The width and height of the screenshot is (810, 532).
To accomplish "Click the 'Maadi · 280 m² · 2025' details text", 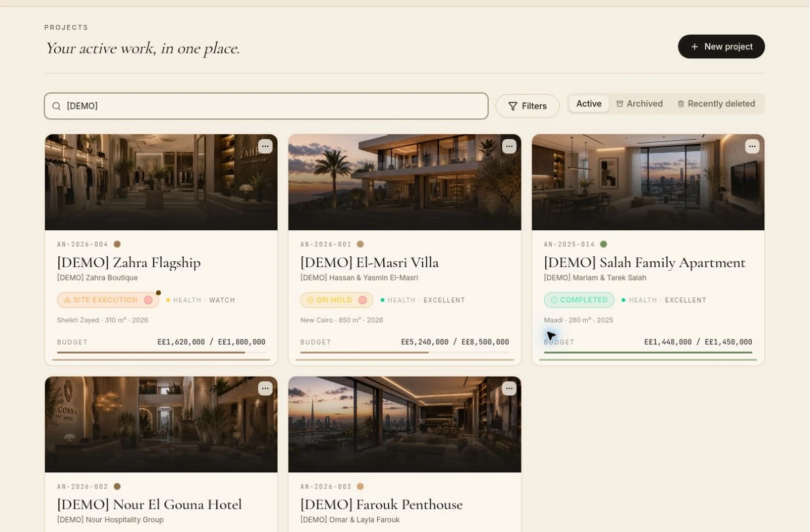I will [x=578, y=320].
